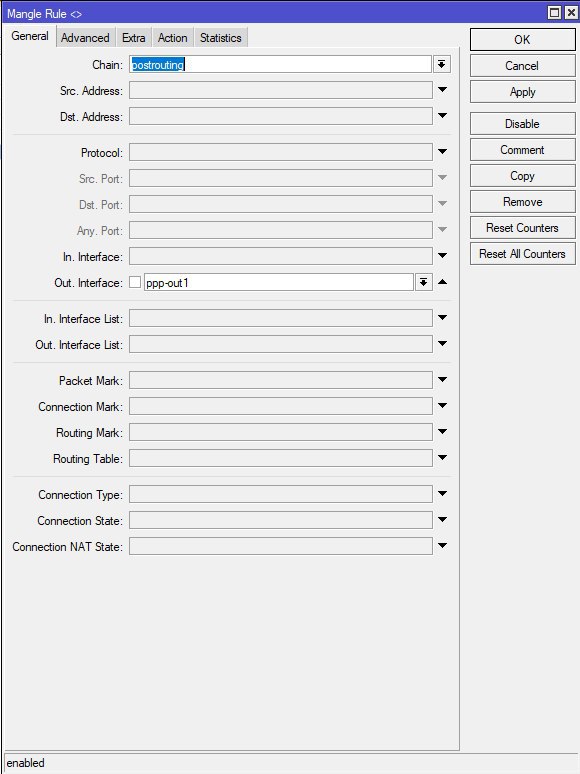Expand the Connection Mark field
Image resolution: width=580 pixels, height=774 pixels.
click(x=442, y=406)
